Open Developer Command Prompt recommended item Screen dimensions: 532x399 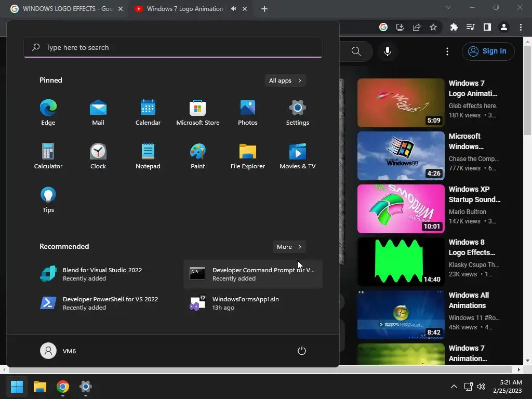(253, 274)
